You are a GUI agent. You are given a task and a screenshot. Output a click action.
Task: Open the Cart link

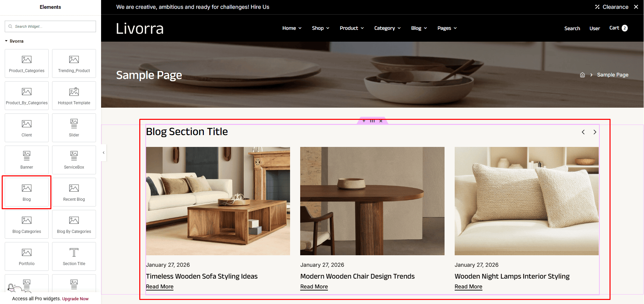[x=618, y=28]
